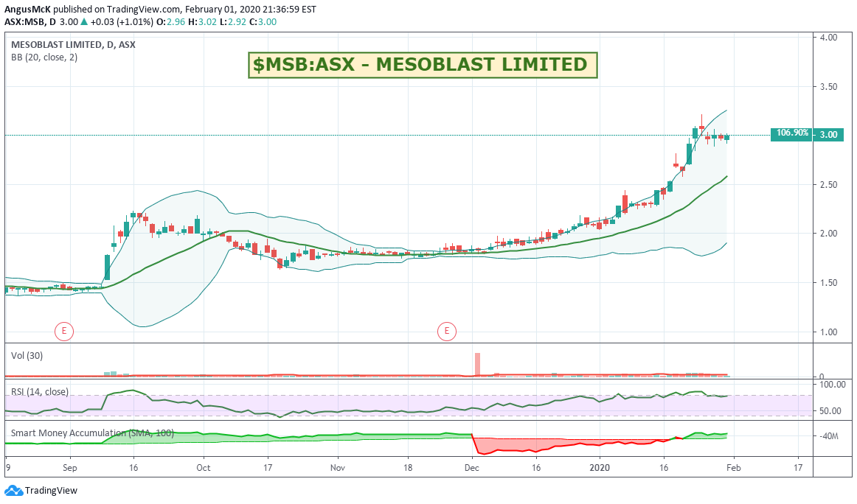Click the MESOBLAST LIMITED, D, ASX legend
Image resolution: width=857 pixels, height=504 pixels.
pyautogui.click(x=73, y=45)
